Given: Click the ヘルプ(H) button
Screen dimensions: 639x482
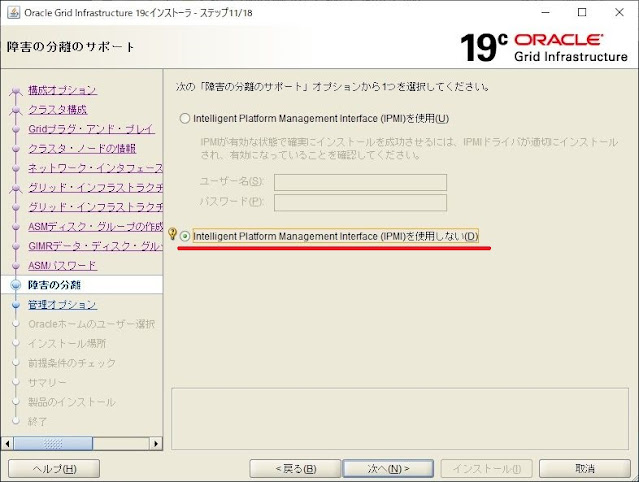Looking at the screenshot, I should [x=54, y=469].
